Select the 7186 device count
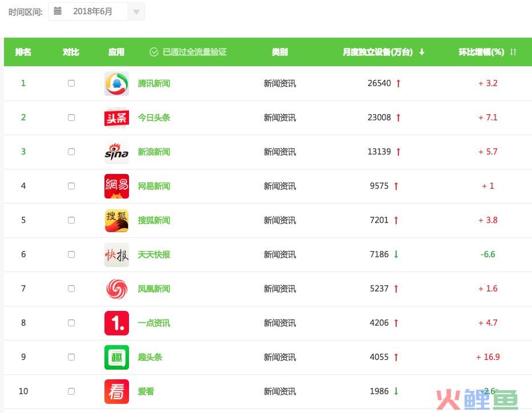Image resolution: width=532 pixels, height=413 pixels. (x=380, y=254)
